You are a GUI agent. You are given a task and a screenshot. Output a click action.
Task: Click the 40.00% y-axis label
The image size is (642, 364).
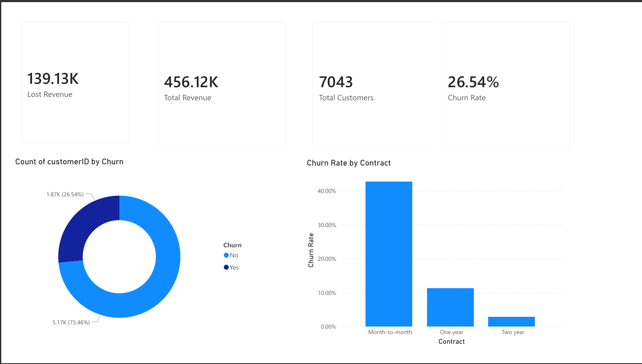pyautogui.click(x=327, y=191)
